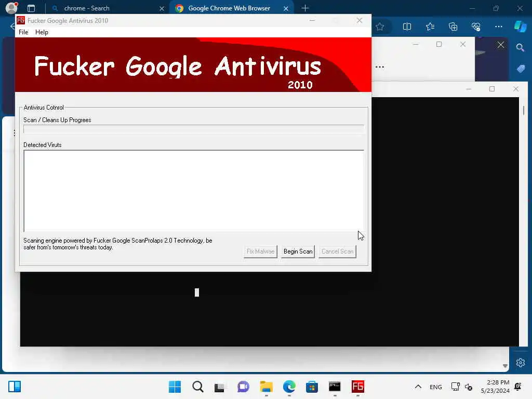Screen dimensions: 532x399
Task: Minimize the Fucker Google Antivirus window
Action: 312,20
